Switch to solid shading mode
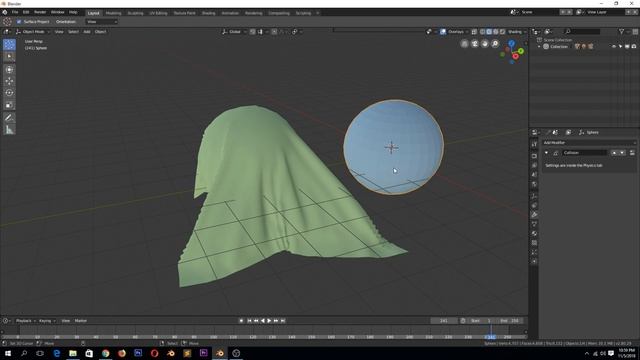640x360 pixels. click(x=489, y=31)
